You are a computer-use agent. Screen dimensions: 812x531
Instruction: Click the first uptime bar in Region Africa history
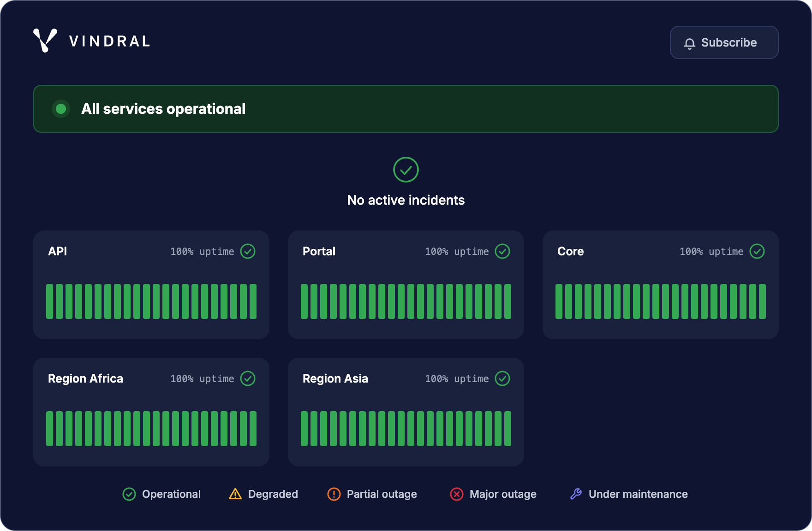point(49,429)
